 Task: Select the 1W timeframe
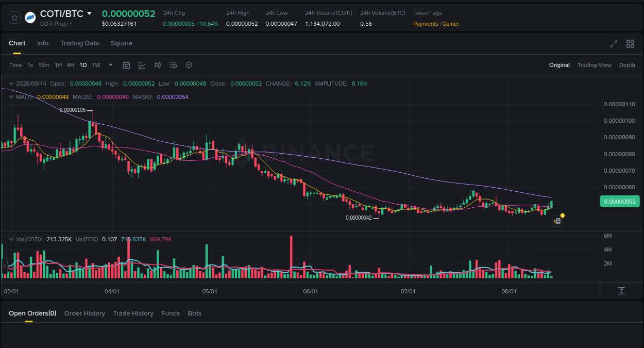click(x=96, y=65)
